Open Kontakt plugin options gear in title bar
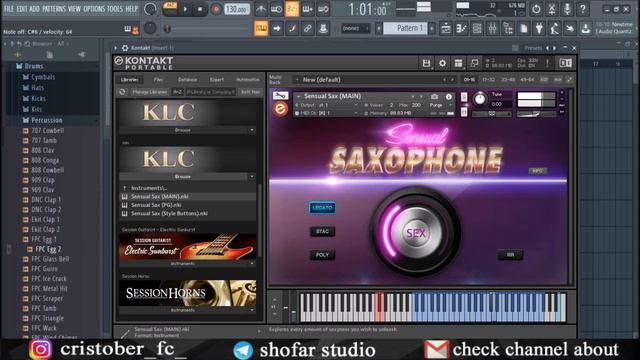This screenshot has height=360, width=640. [125, 48]
